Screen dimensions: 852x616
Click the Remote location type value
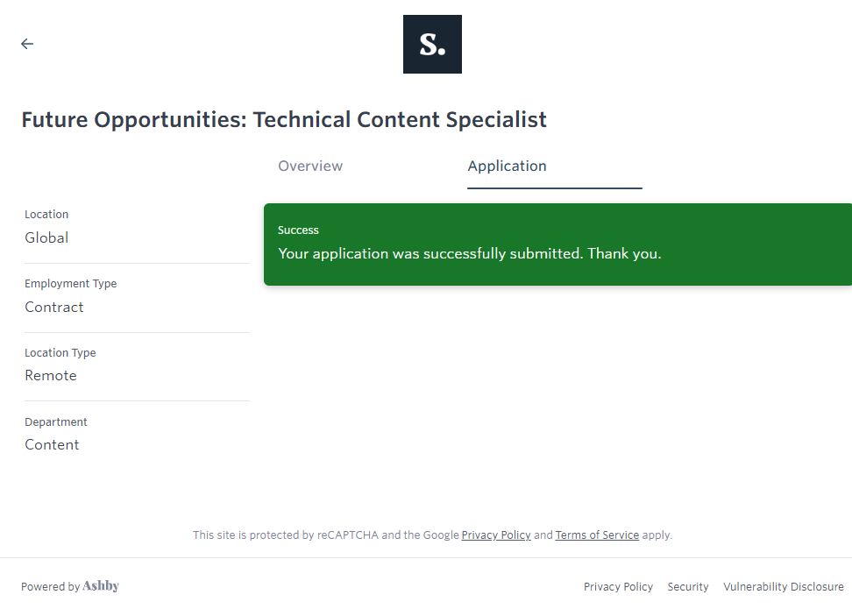pos(51,375)
